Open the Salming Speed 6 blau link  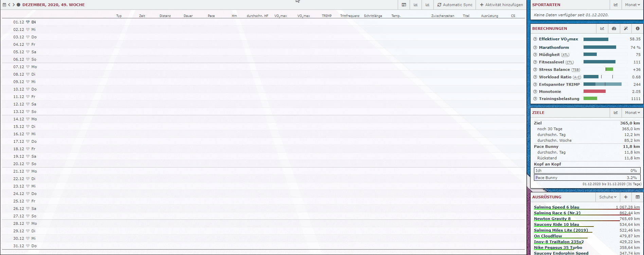[556, 207]
